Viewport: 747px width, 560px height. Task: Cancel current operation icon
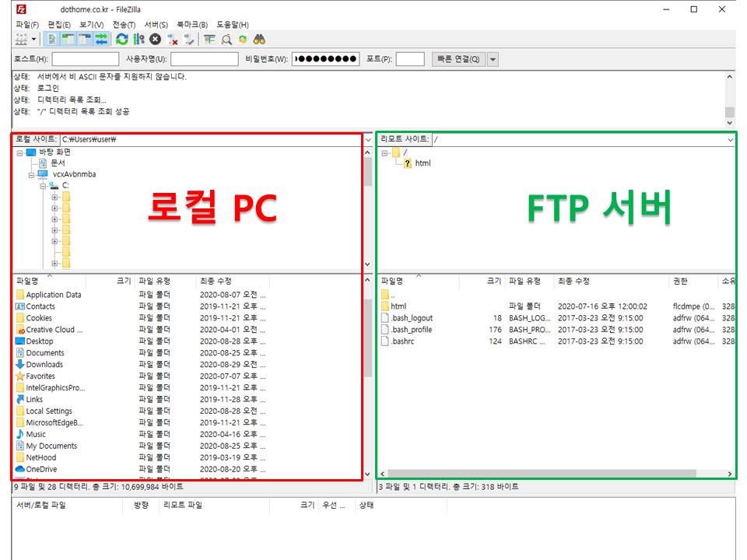(x=156, y=40)
